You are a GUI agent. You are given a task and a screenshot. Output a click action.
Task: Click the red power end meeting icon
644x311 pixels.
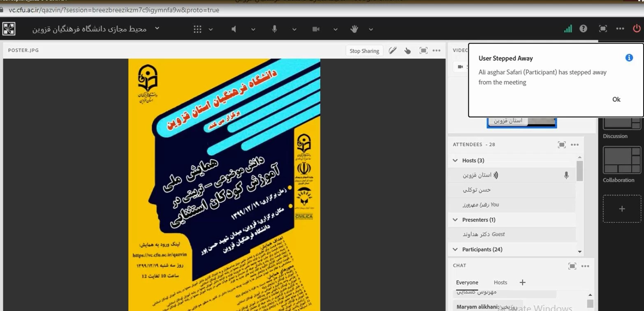click(636, 29)
